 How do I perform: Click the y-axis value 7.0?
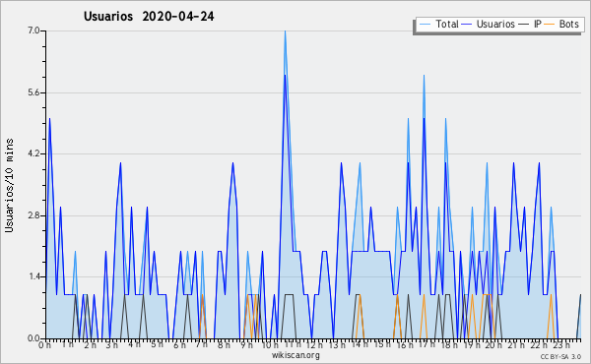pos(33,30)
